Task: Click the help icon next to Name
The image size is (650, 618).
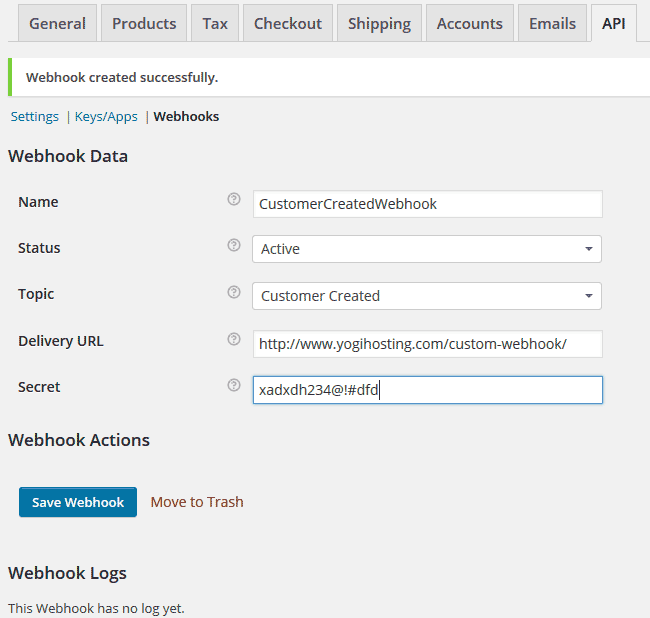Action: (234, 199)
